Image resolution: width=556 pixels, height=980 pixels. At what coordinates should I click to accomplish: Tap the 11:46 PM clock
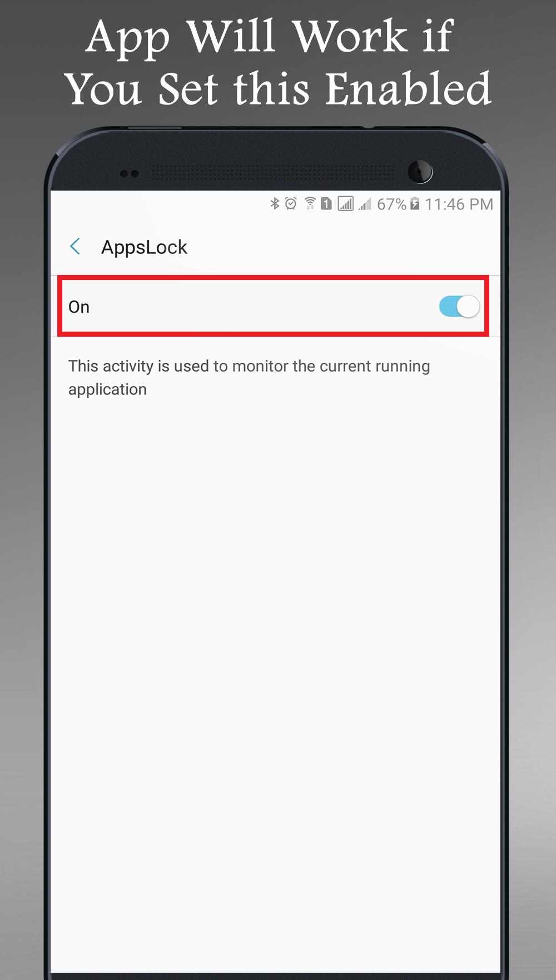(459, 204)
